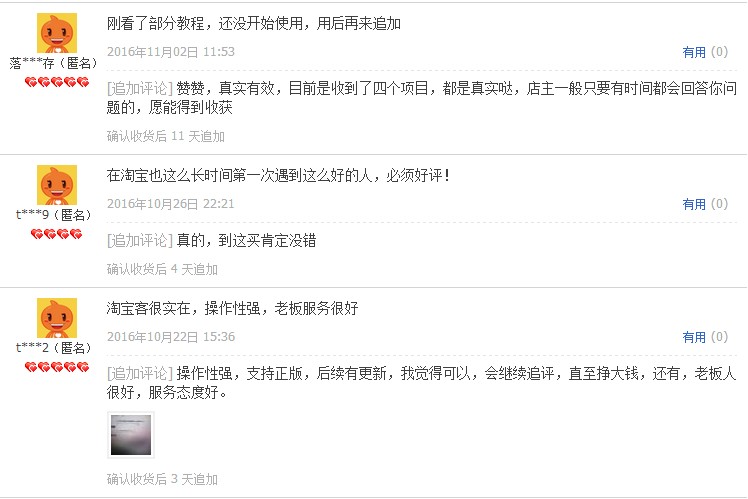748x499 pixels.
Task: Click username t***2（匿名）
Action: point(53,348)
